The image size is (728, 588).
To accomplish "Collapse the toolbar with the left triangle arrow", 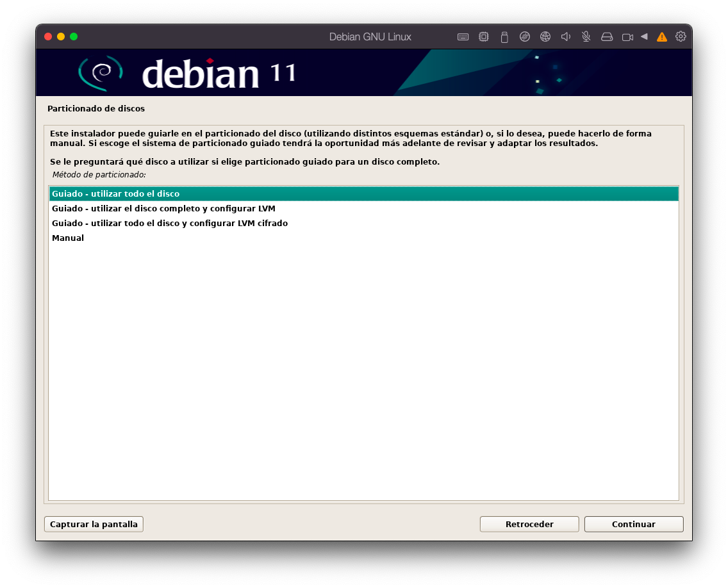I will 644,37.
